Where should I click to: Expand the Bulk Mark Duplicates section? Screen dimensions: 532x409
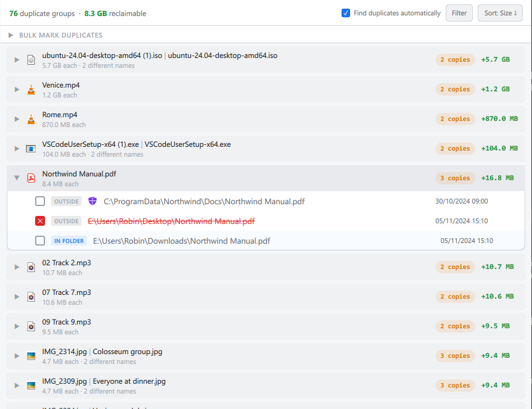click(11, 35)
